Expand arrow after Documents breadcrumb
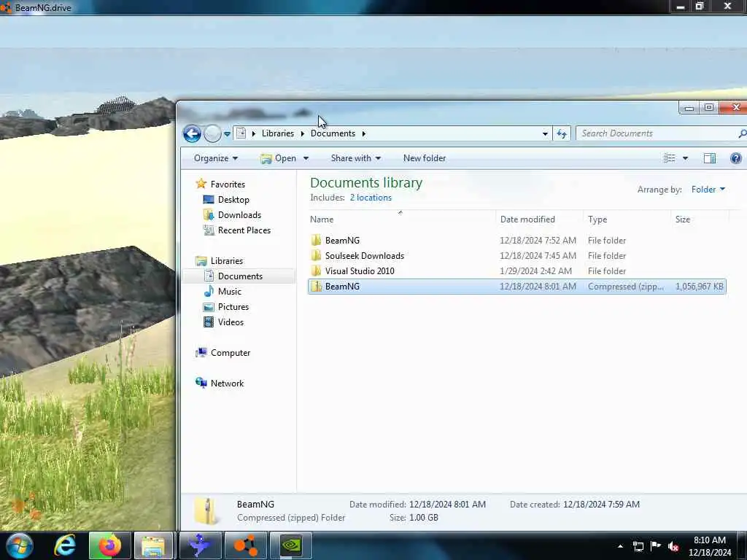The height and width of the screenshot is (560, 747). tap(363, 134)
